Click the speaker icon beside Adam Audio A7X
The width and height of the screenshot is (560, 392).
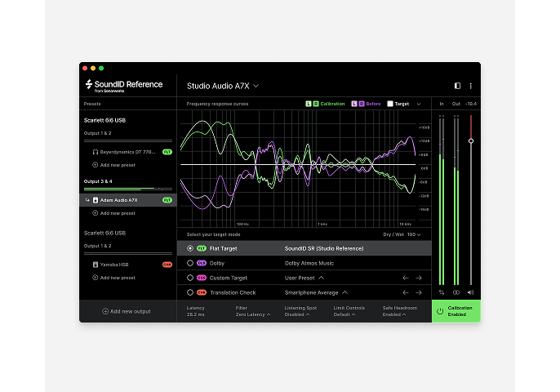click(96, 200)
